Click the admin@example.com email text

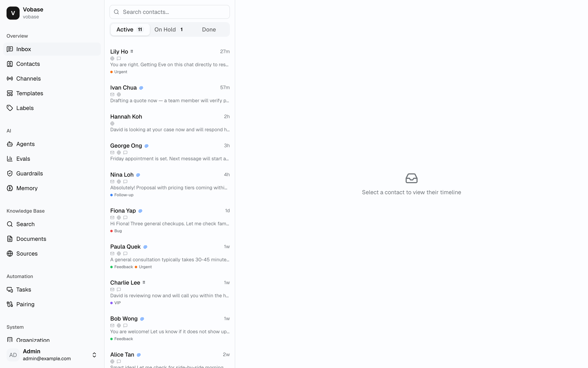pyautogui.click(x=47, y=359)
